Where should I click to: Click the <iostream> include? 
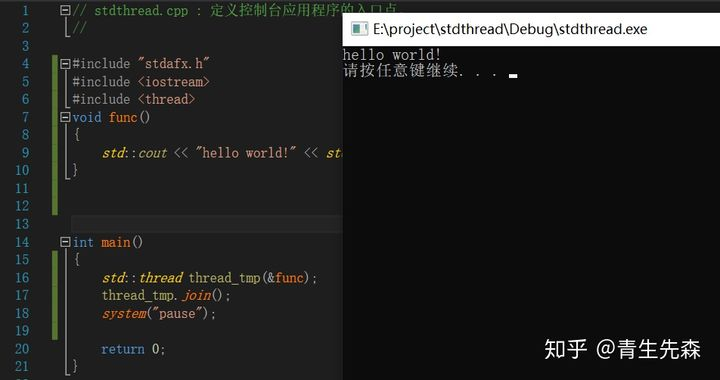click(x=173, y=82)
